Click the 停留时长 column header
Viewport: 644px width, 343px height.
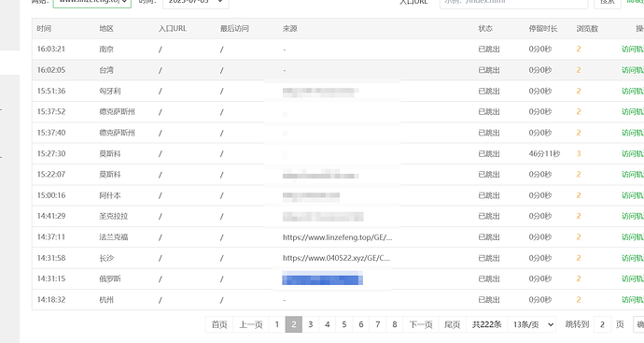[543, 28]
